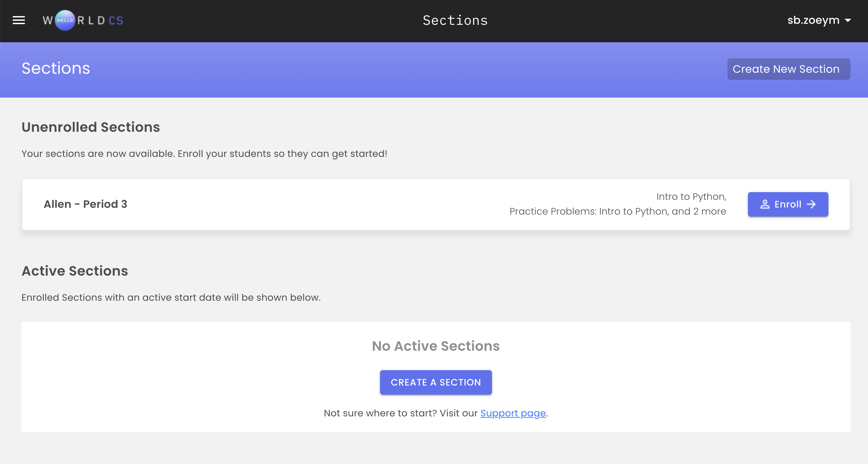This screenshot has width=868, height=464.
Task: Click the Hello World CS logo
Action: click(x=83, y=20)
